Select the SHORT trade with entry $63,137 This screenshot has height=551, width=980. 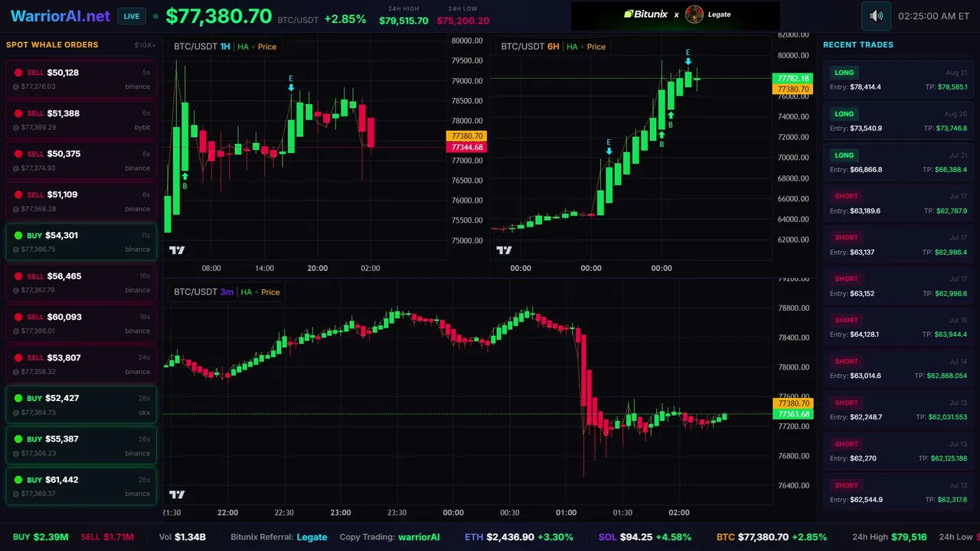898,245
